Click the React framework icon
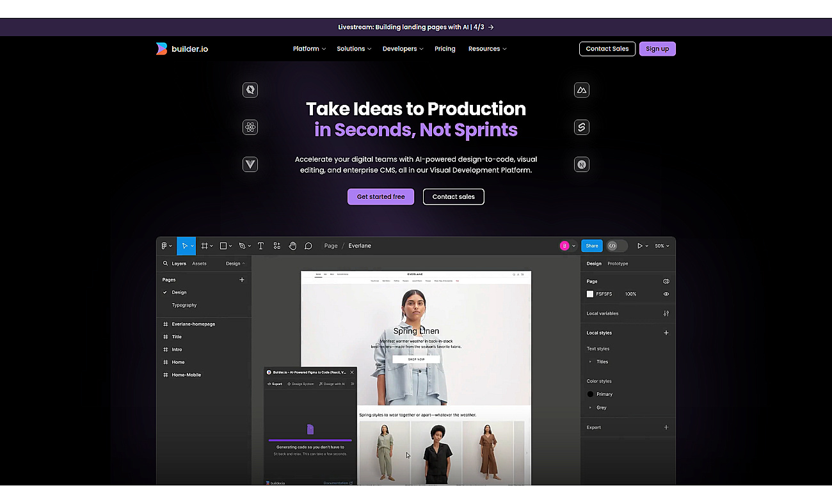The image size is (832, 504). click(250, 127)
